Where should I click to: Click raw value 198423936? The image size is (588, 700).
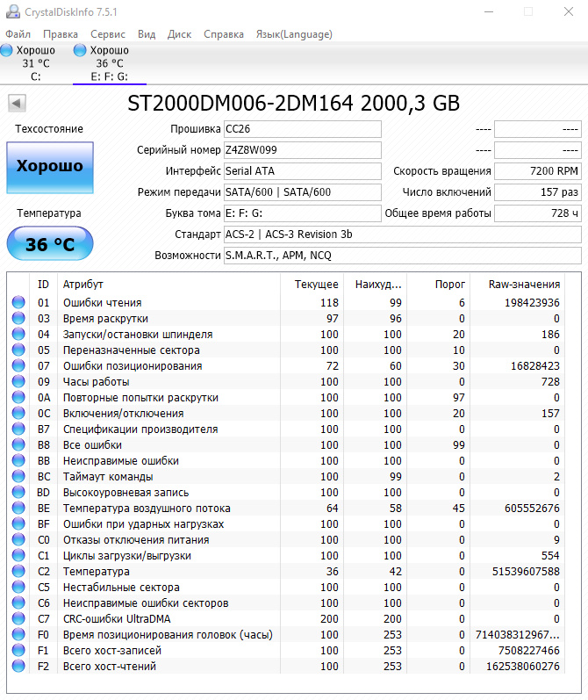(x=532, y=303)
